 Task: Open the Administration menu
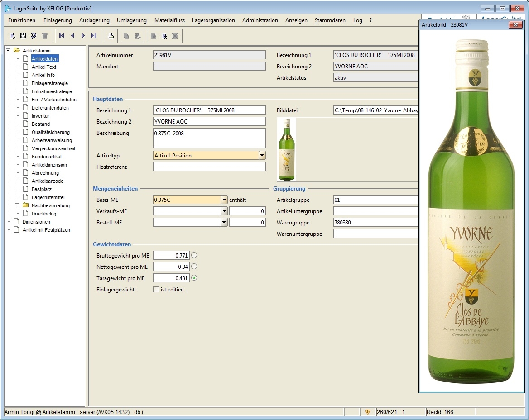click(260, 20)
